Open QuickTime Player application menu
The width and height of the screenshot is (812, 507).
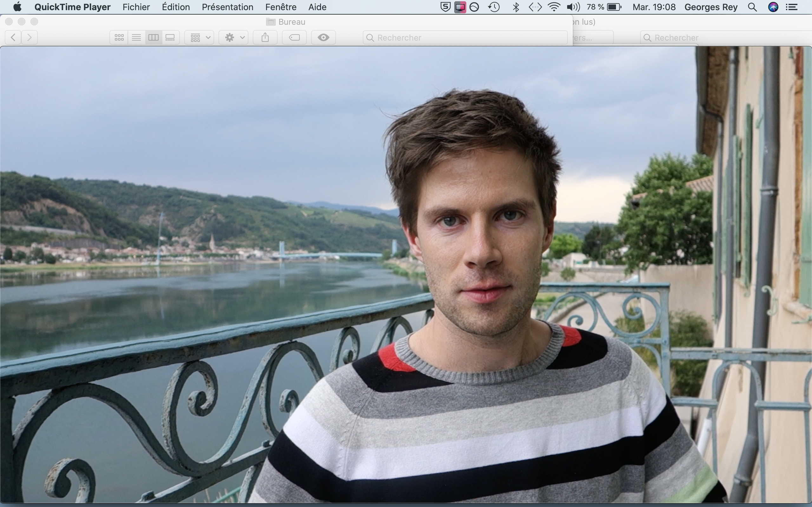[x=72, y=7]
